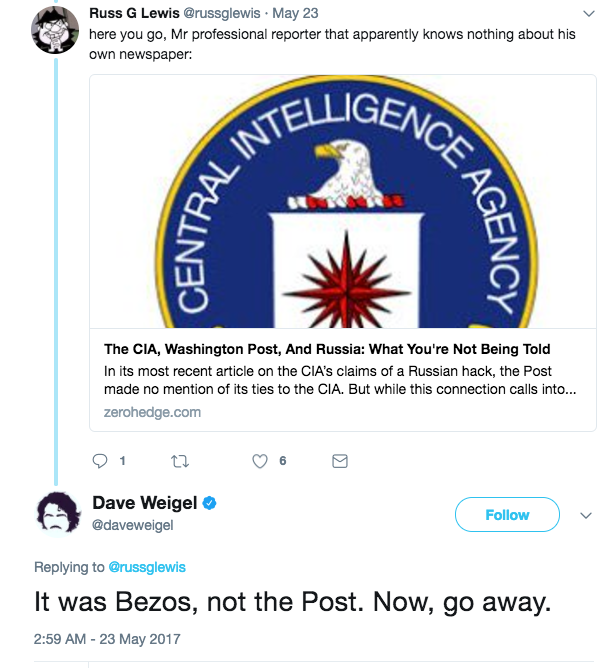Expand options chevron on Russ's tweet
The image size is (609, 668).
click(x=589, y=14)
